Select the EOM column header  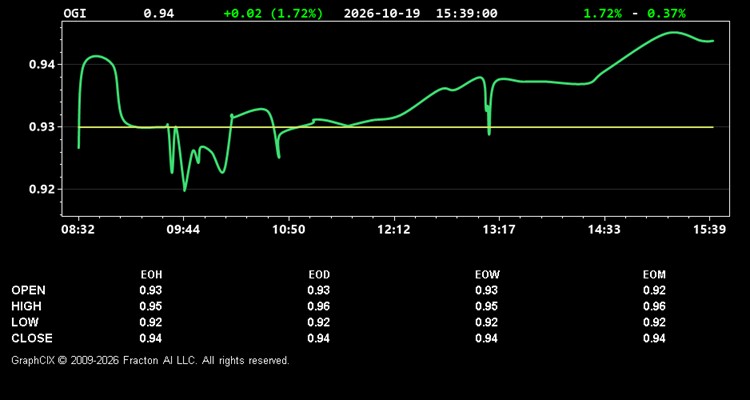pos(654,275)
